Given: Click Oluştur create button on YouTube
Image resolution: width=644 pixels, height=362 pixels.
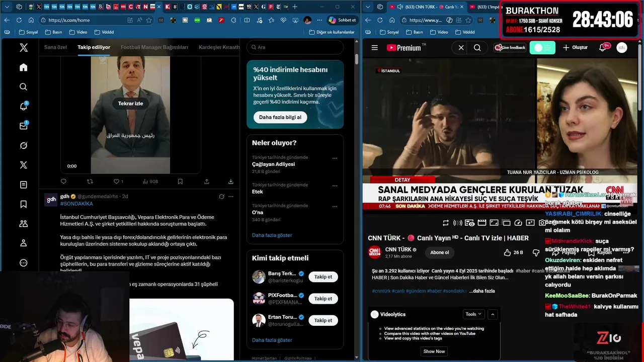Looking at the screenshot, I should 575,48.
